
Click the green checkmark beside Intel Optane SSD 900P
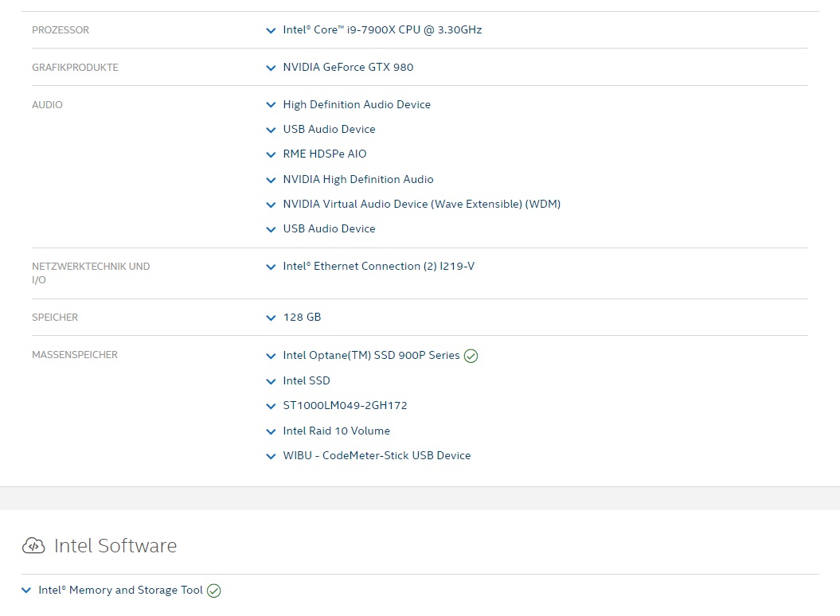tap(471, 356)
